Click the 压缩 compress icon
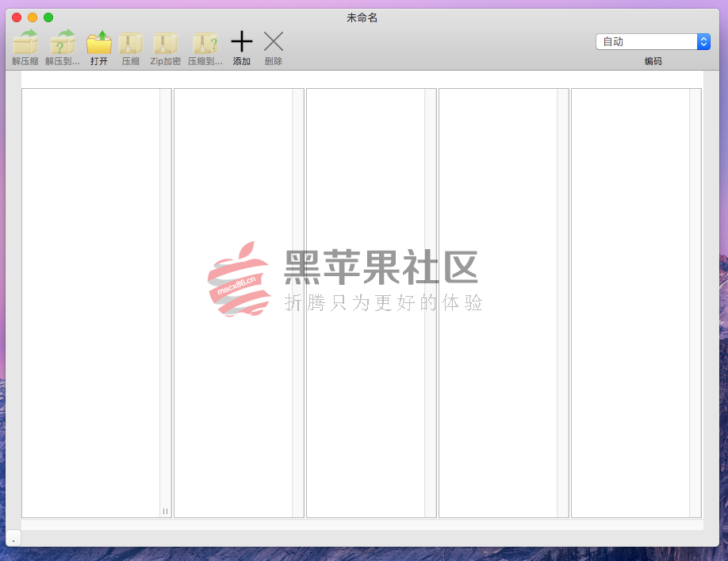This screenshot has width=728, height=561. tap(131, 43)
